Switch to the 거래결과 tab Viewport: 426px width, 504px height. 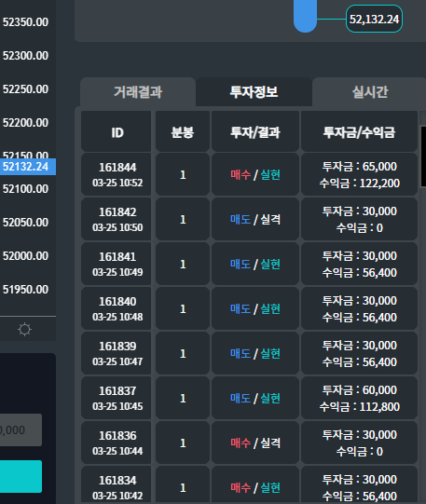[138, 92]
